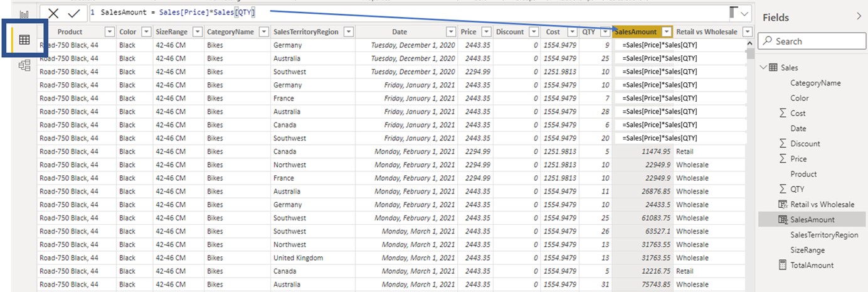
Task: Cancel the formula with the X icon
Action: pyautogui.click(x=54, y=13)
